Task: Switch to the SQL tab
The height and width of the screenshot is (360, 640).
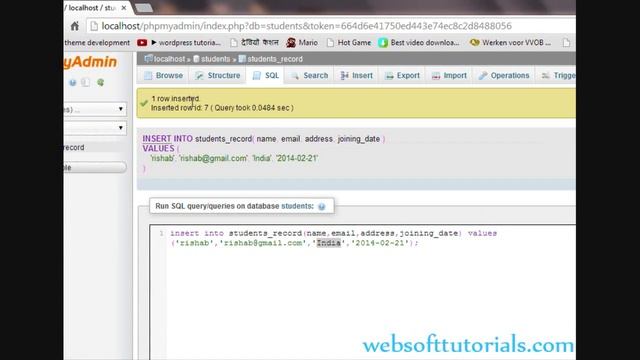Action: pyautogui.click(x=266, y=76)
